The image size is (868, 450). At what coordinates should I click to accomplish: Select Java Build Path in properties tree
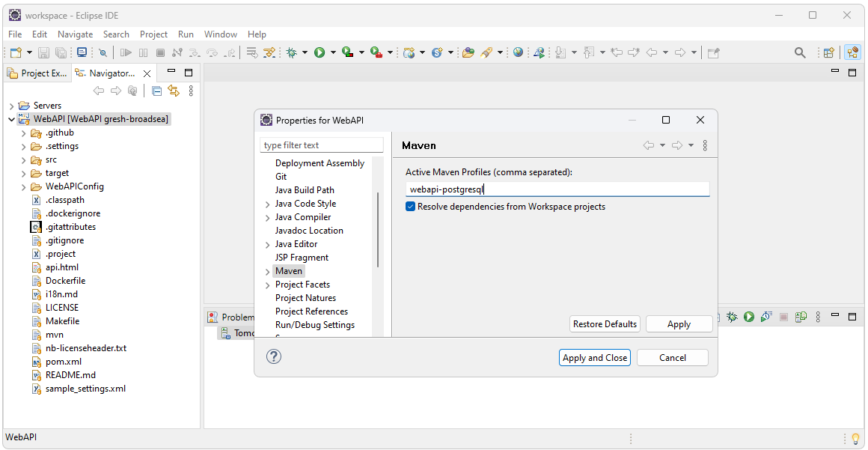[x=305, y=190]
